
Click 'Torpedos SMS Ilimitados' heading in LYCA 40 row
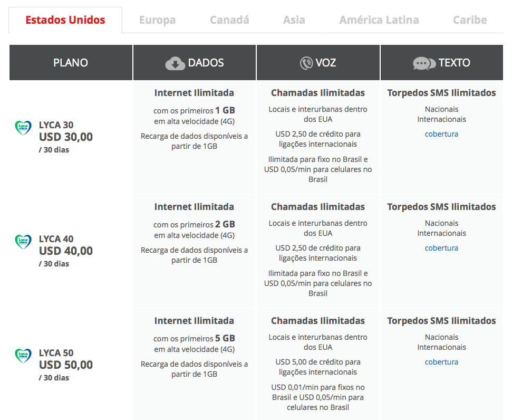(x=441, y=207)
